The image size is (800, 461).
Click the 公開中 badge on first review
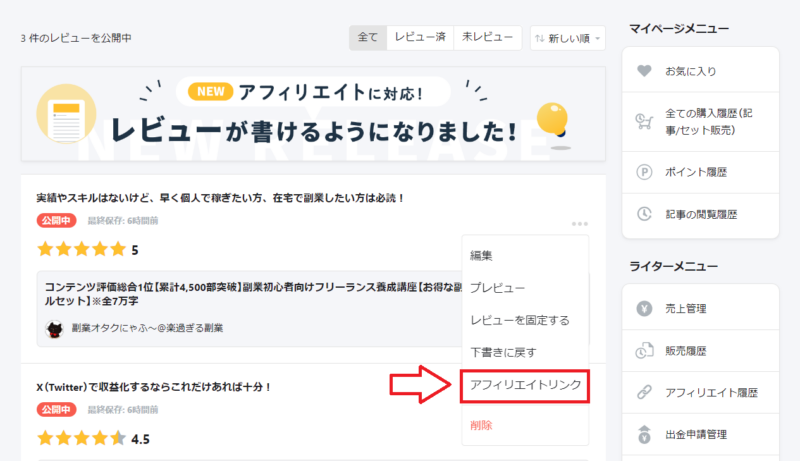point(56,220)
